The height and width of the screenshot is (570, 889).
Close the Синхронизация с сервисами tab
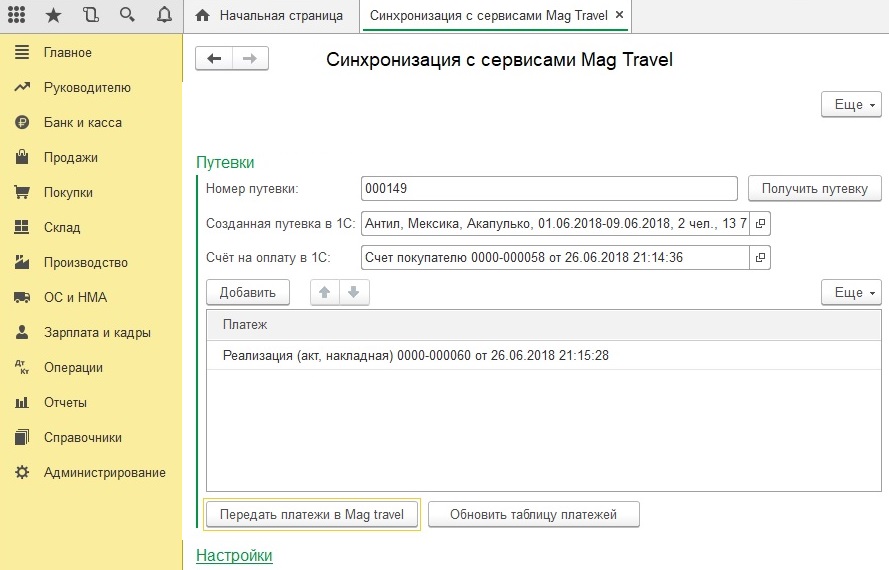(620, 15)
